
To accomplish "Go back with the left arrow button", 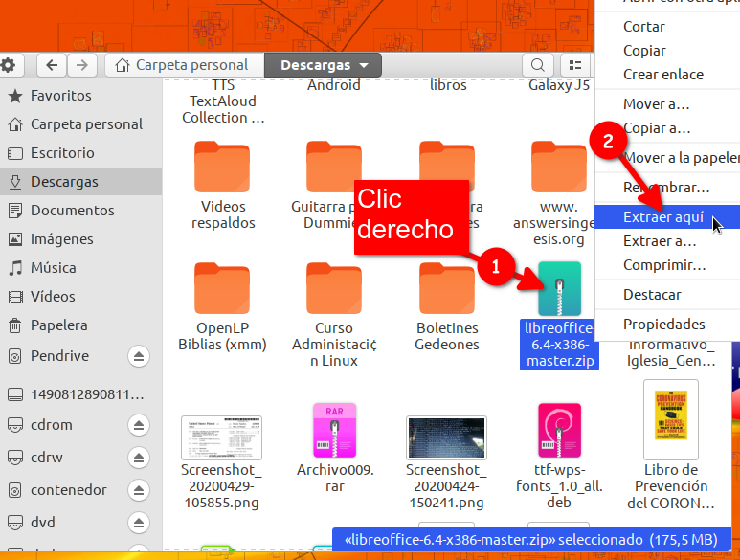I will coord(52,65).
